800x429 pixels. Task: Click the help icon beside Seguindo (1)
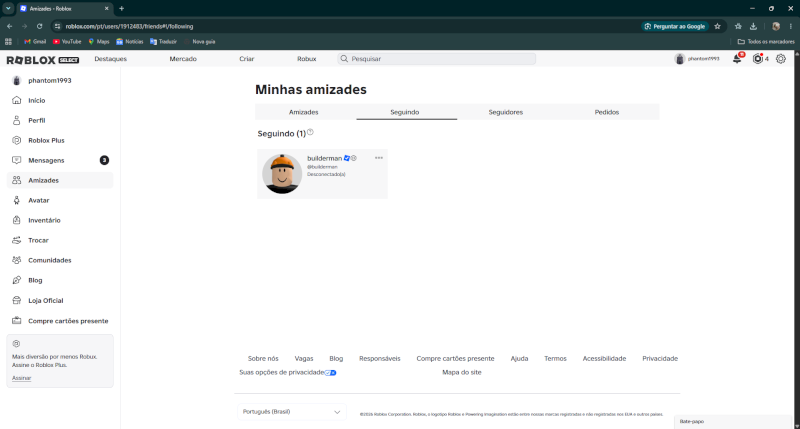[310, 132]
